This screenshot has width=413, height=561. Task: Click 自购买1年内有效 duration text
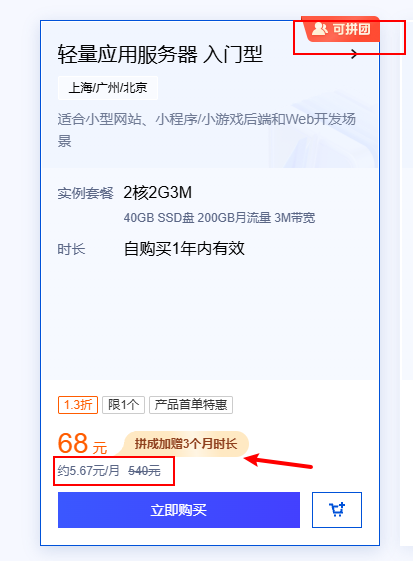click(184, 249)
